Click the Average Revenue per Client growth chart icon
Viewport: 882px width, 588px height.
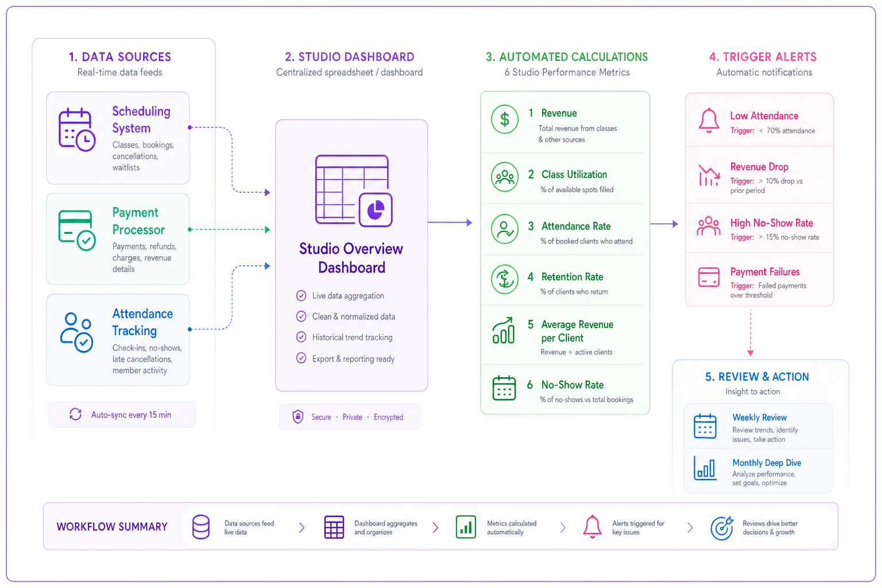pos(504,331)
